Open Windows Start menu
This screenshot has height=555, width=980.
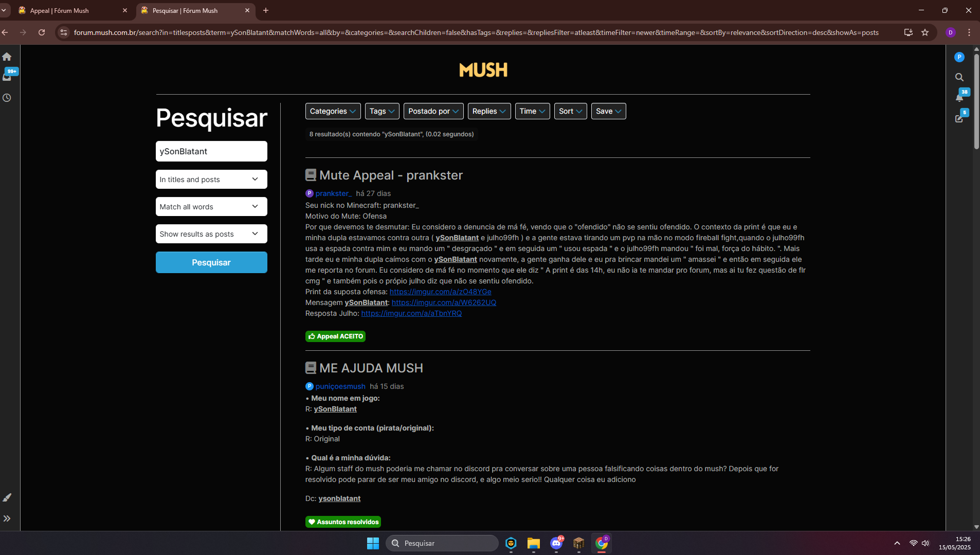pyautogui.click(x=373, y=543)
